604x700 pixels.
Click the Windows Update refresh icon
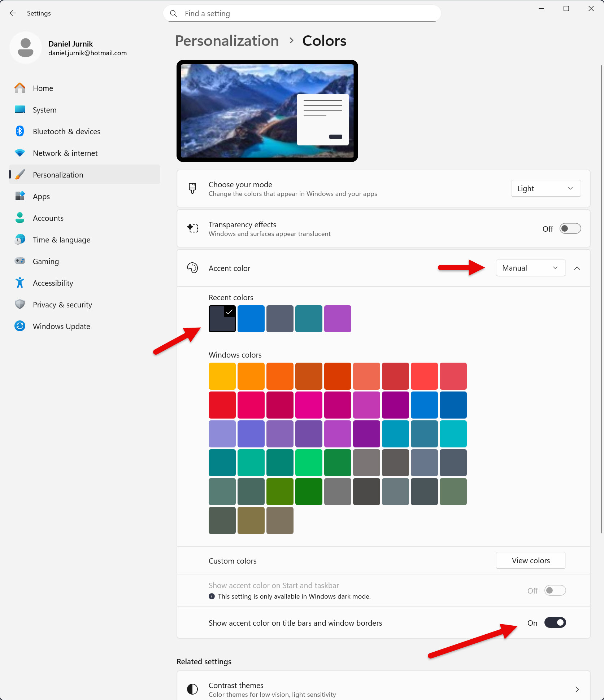click(20, 326)
